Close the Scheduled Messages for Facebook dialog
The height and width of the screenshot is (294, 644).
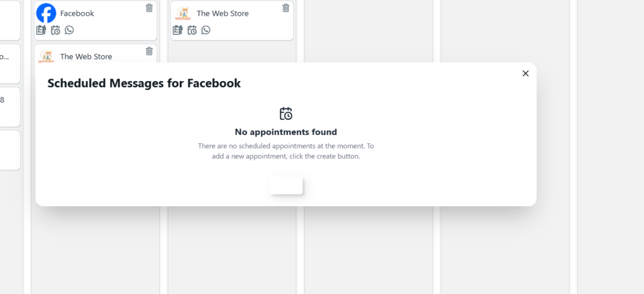click(x=525, y=73)
